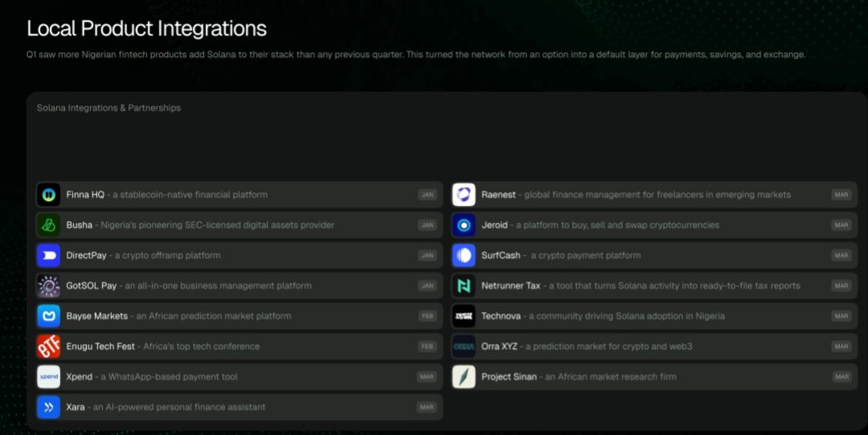The height and width of the screenshot is (435, 868).
Task: Click the red Enugu Tech Fest logo
Action: tap(48, 347)
